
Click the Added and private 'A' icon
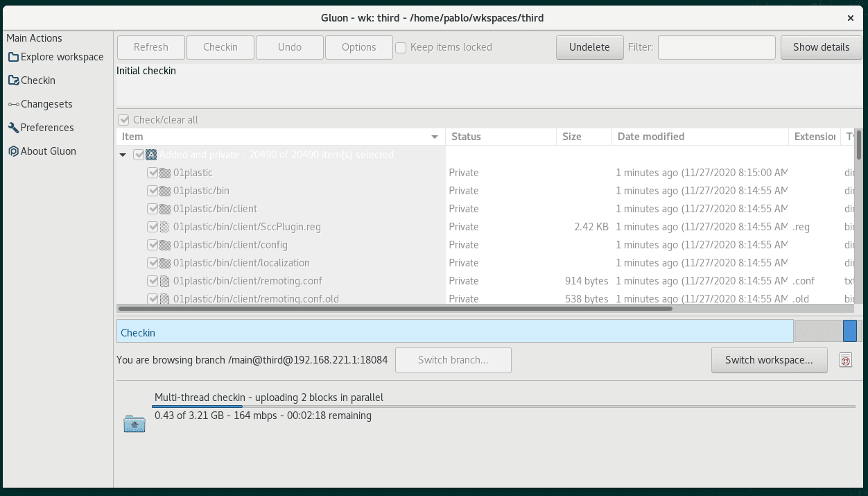(151, 155)
